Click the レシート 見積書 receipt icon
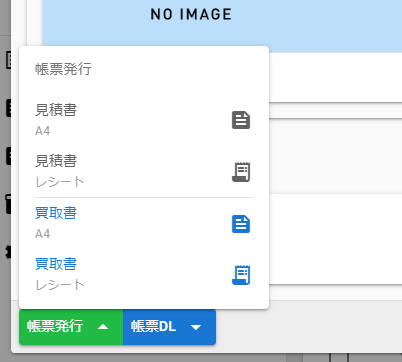 (241, 172)
